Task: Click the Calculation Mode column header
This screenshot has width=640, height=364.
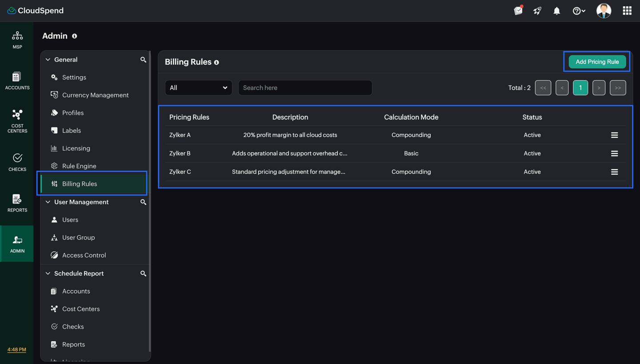Action: [x=411, y=117]
